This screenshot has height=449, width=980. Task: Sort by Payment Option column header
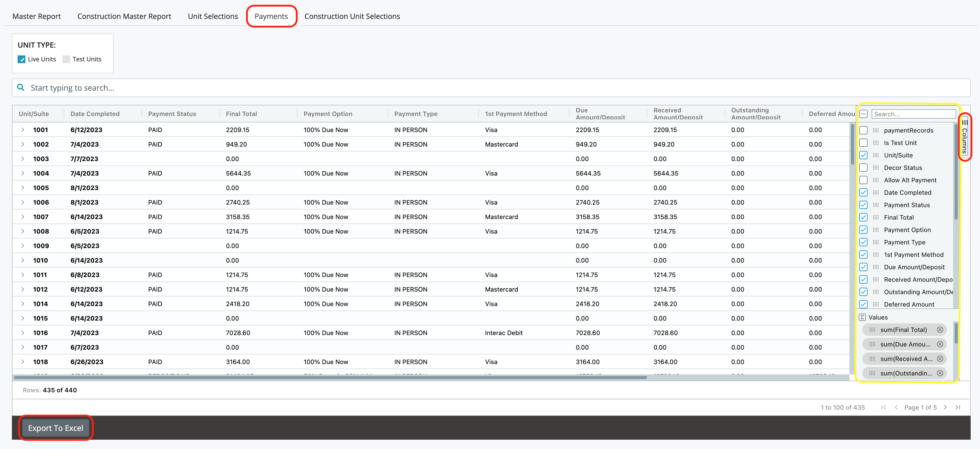coord(328,114)
